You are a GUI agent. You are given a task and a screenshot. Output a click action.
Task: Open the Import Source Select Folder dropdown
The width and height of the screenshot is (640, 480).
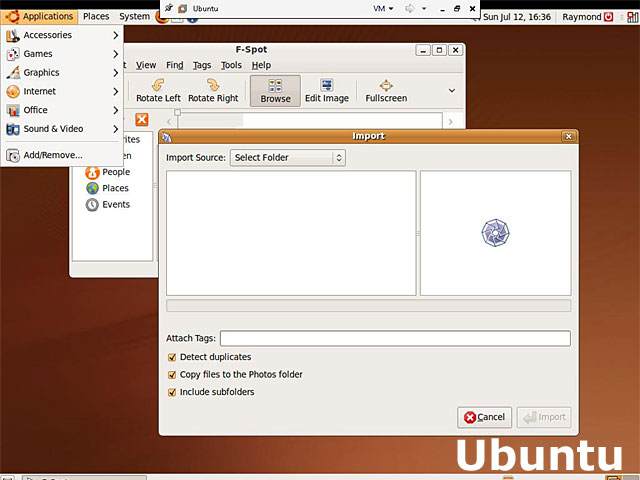[288, 157]
